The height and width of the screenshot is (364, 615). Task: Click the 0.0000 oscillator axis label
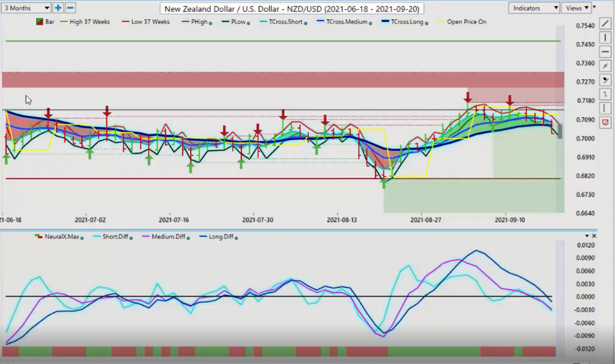pyautogui.click(x=585, y=297)
